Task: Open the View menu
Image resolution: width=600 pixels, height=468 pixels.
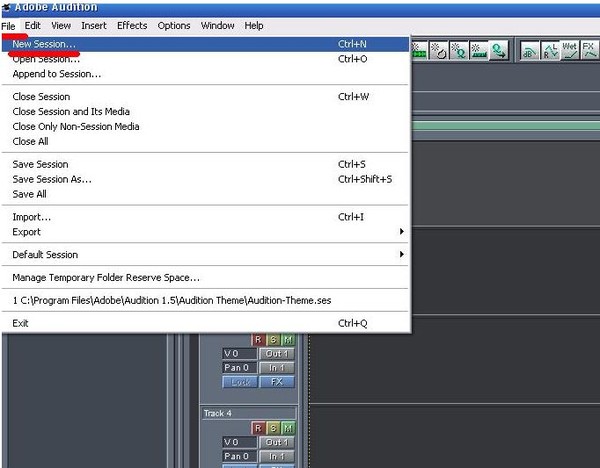Action: (x=61, y=26)
